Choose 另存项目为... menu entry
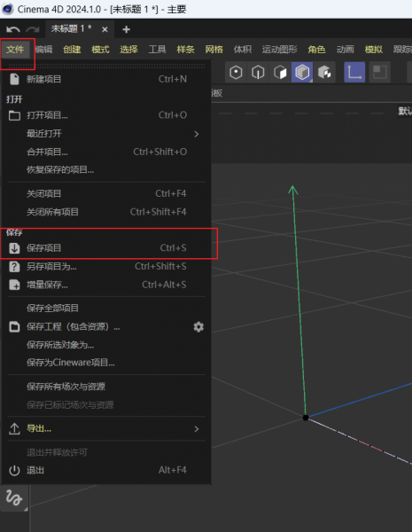412x532 pixels. [106, 267]
